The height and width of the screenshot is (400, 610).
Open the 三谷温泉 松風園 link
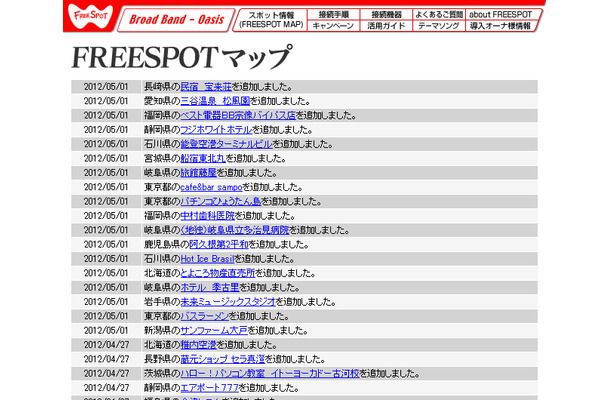(215, 101)
